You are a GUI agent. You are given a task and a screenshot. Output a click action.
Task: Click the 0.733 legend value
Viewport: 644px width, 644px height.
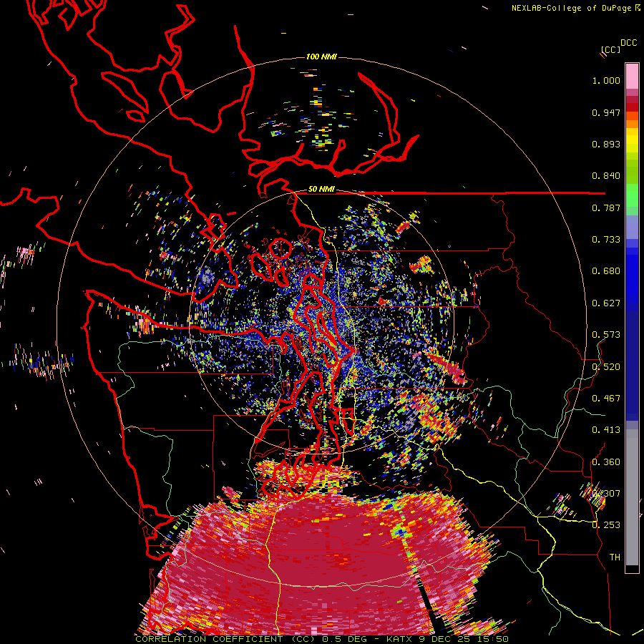(x=606, y=240)
